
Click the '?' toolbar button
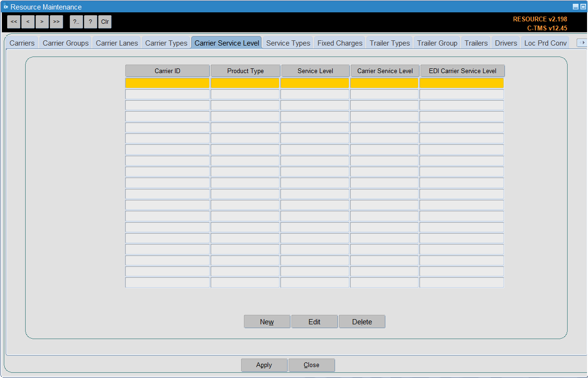coord(91,22)
